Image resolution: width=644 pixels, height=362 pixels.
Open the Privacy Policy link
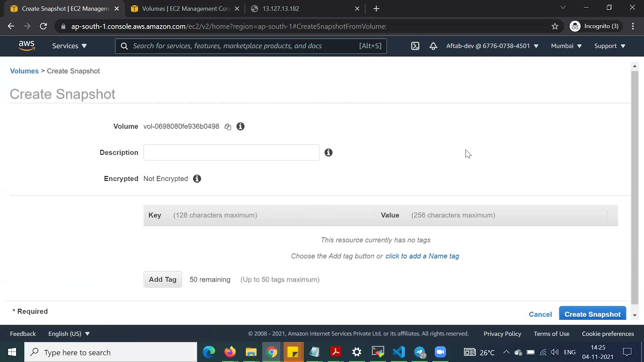coord(502,334)
